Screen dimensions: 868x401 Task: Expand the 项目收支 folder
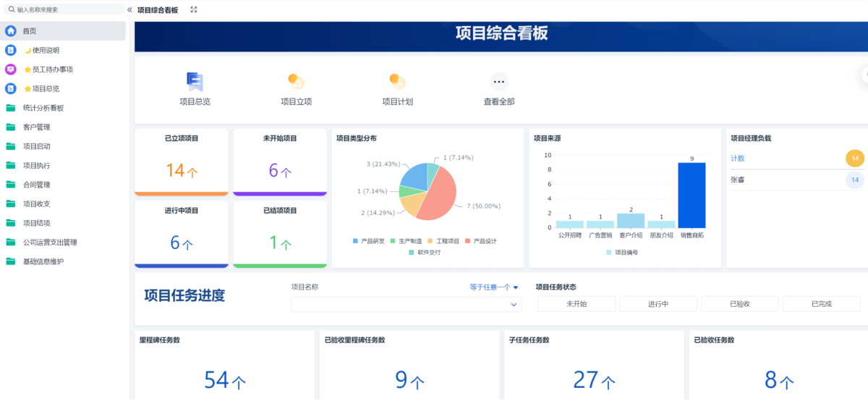tap(36, 203)
